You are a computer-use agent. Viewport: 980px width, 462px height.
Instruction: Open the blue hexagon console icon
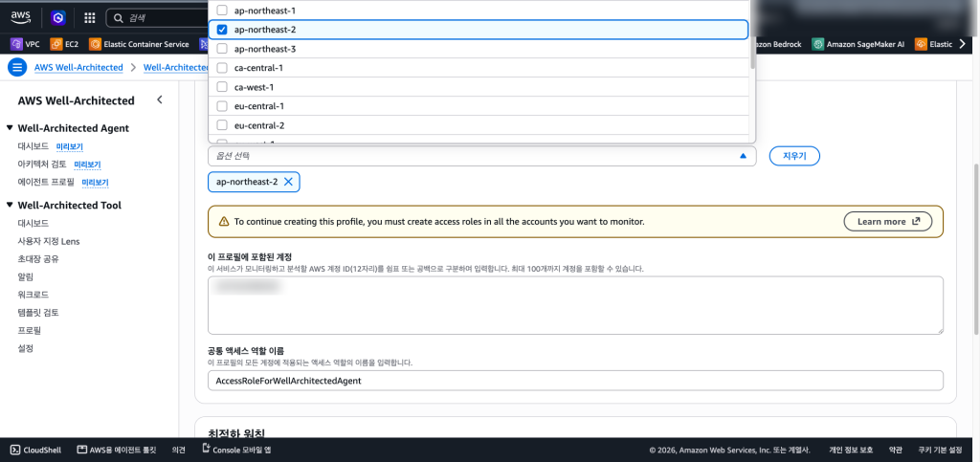point(58,18)
